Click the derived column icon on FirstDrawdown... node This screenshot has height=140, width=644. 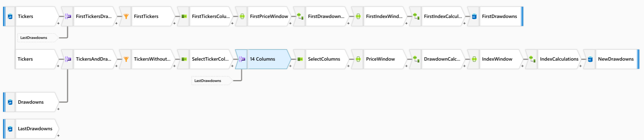300,16
